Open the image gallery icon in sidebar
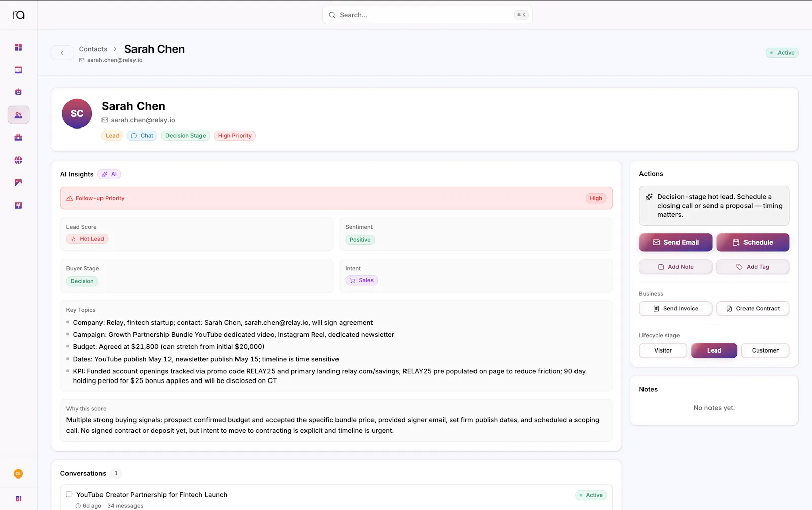The width and height of the screenshot is (812, 510). pyautogui.click(x=18, y=183)
